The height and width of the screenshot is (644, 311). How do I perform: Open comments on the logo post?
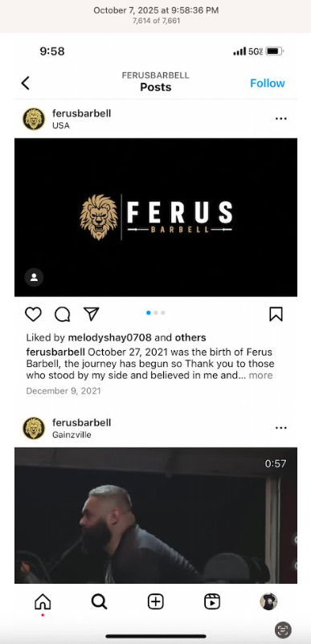tap(63, 315)
